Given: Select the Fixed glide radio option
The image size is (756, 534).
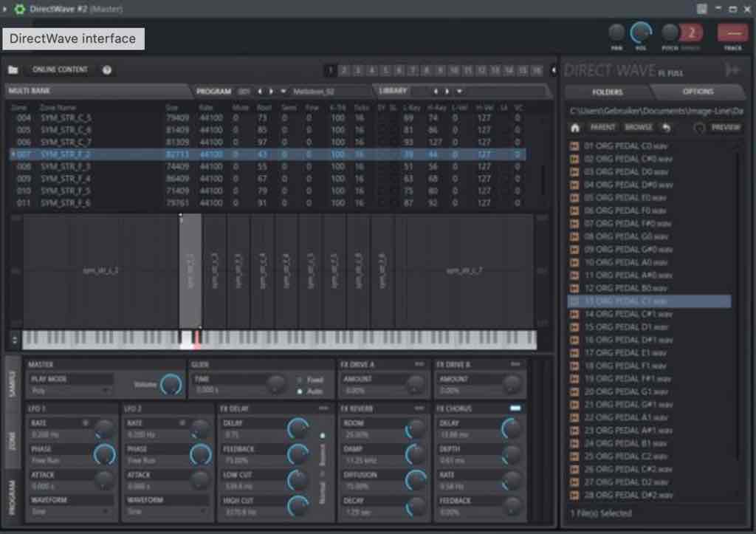Looking at the screenshot, I should coord(299,380).
